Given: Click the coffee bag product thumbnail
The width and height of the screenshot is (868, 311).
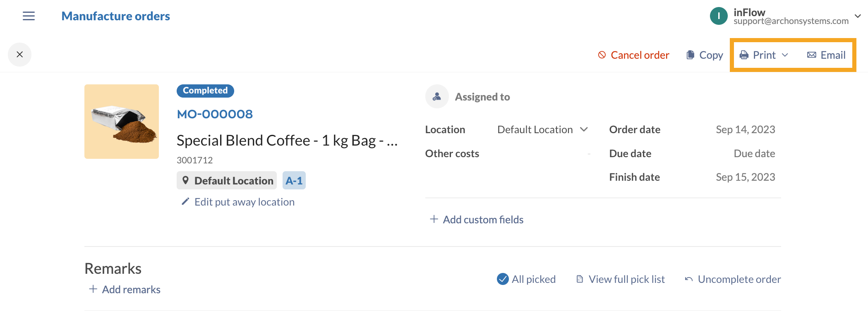Looking at the screenshot, I should tap(122, 122).
